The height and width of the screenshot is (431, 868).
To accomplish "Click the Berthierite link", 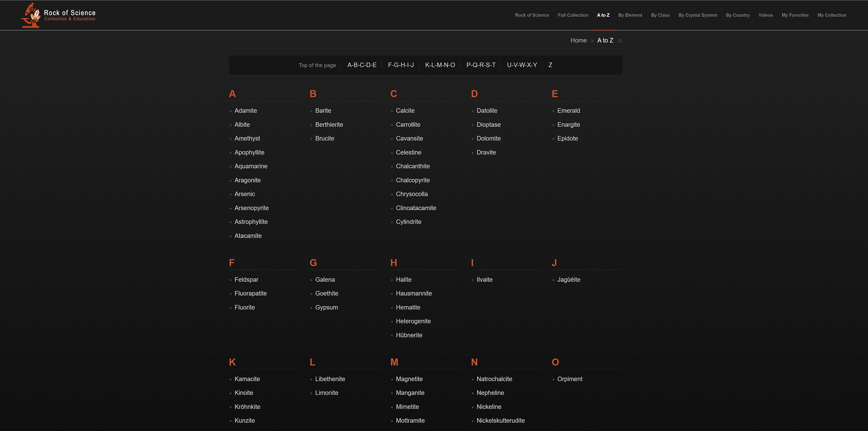I will 329,125.
